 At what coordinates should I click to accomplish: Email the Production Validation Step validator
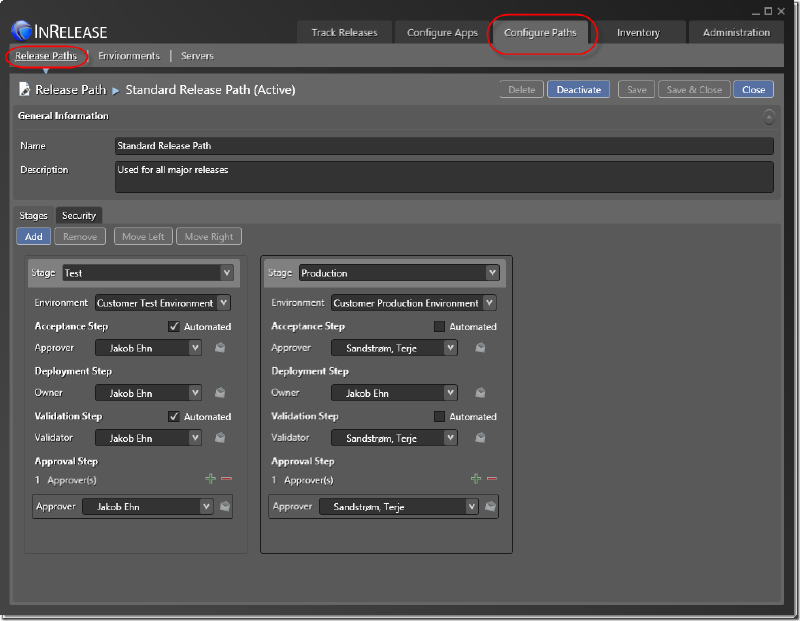pyautogui.click(x=480, y=437)
